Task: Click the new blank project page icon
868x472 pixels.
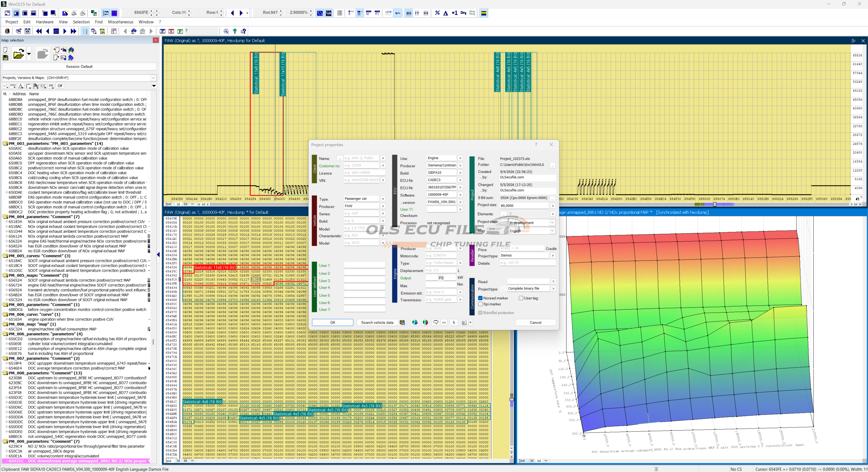Action: [5, 50]
